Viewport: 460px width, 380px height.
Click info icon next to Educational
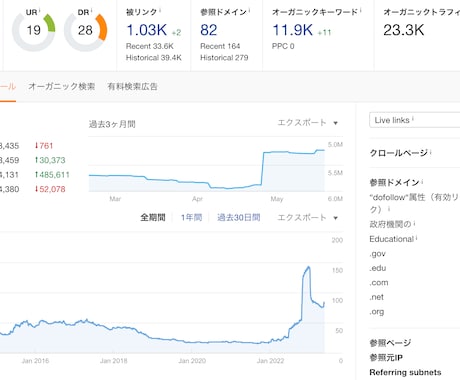417,238
